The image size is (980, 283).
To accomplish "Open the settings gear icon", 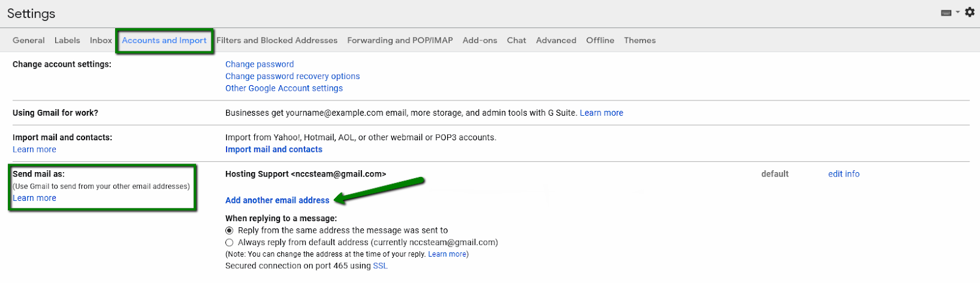I will pyautogui.click(x=970, y=12).
